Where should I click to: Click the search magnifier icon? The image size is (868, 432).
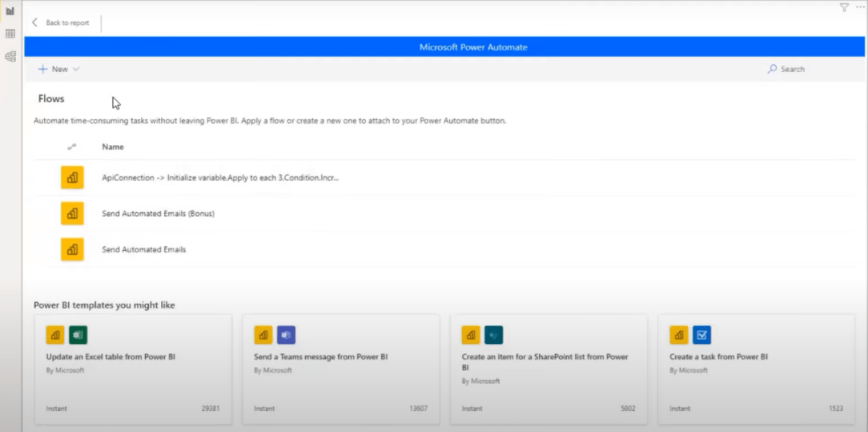pyautogui.click(x=772, y=69)
